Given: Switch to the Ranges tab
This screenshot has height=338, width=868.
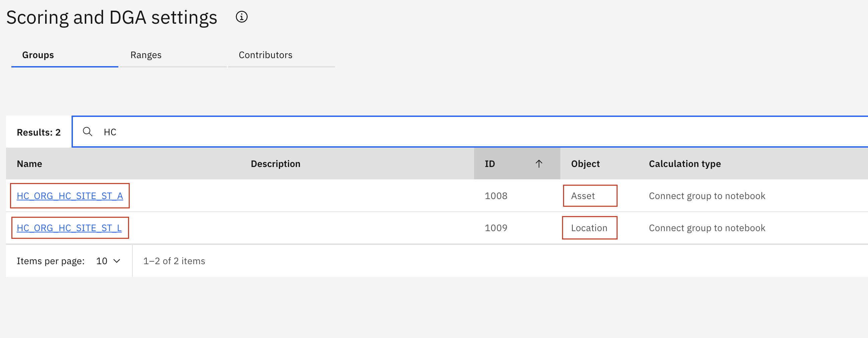Looking at the screenshot, I should (x=173, y=55).
